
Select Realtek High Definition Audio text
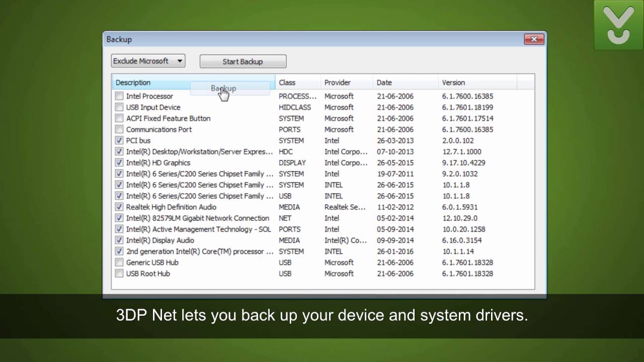pyautogui.click(x=171, y=207)
